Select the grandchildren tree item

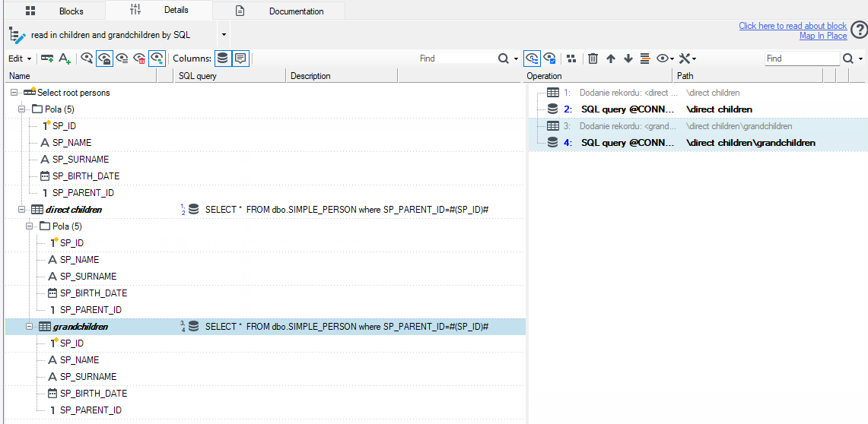[81, 327]
